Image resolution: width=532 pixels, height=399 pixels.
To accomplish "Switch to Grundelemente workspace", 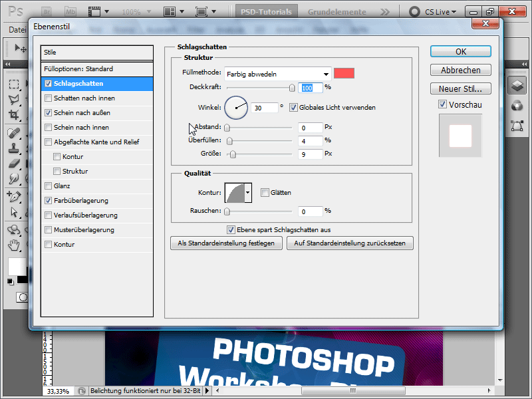I will [x=337, y=12].
